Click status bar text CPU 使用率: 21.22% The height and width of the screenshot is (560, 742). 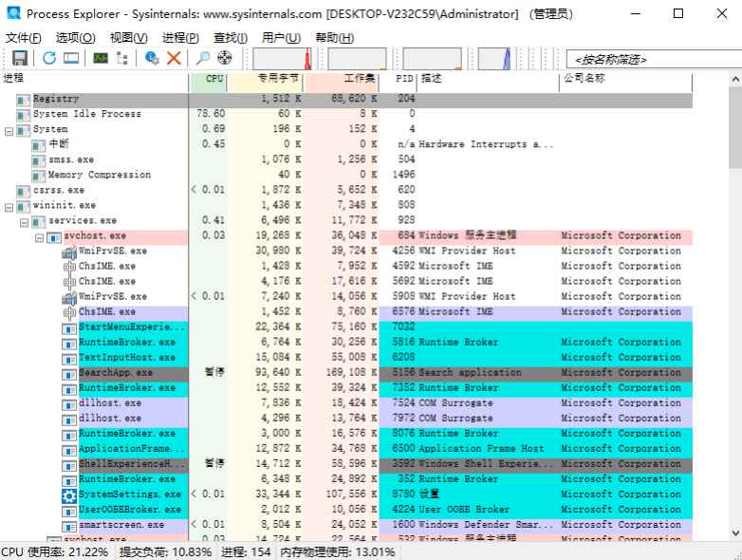[x=54, y=552]
